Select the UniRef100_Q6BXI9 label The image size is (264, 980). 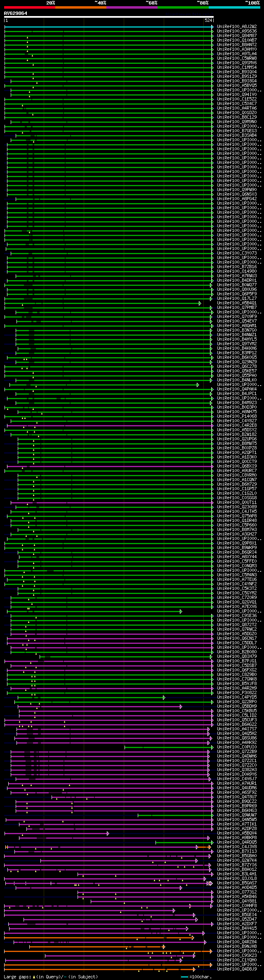tap(237, 466)
